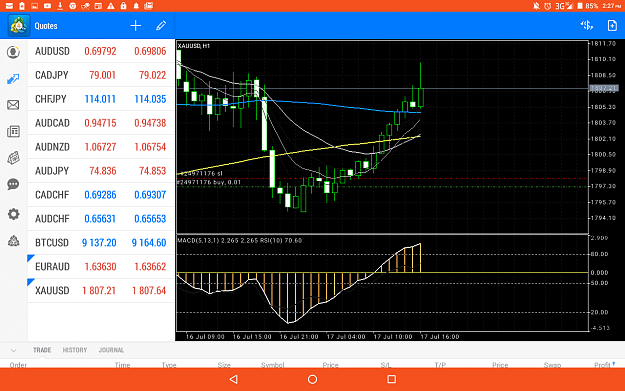The height and width of the screenshot is (391, 625).
Task: Tap the Android back navigation button
Action: tap(234, 379)
